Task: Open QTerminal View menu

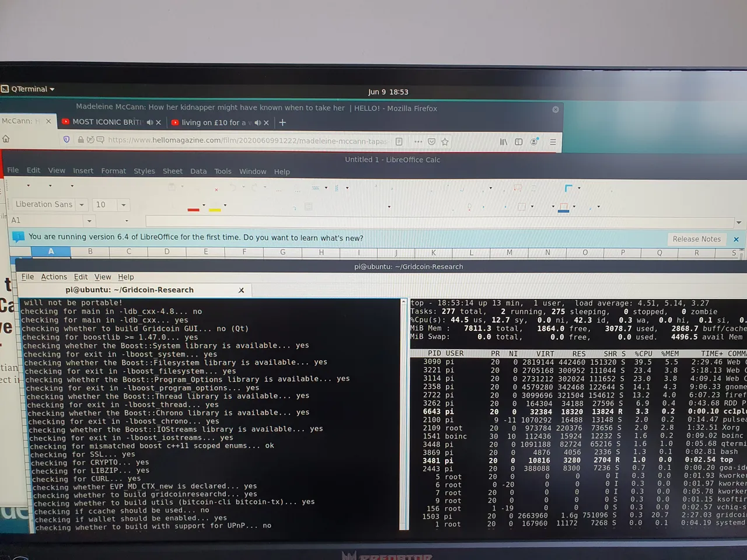Action: coord(103,277)
